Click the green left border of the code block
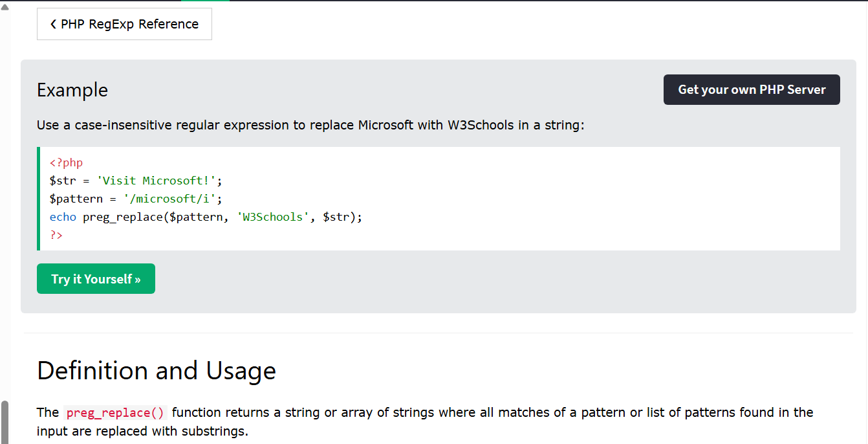Image resolution: width=868 pixels, height=444 pixels. 38,199
